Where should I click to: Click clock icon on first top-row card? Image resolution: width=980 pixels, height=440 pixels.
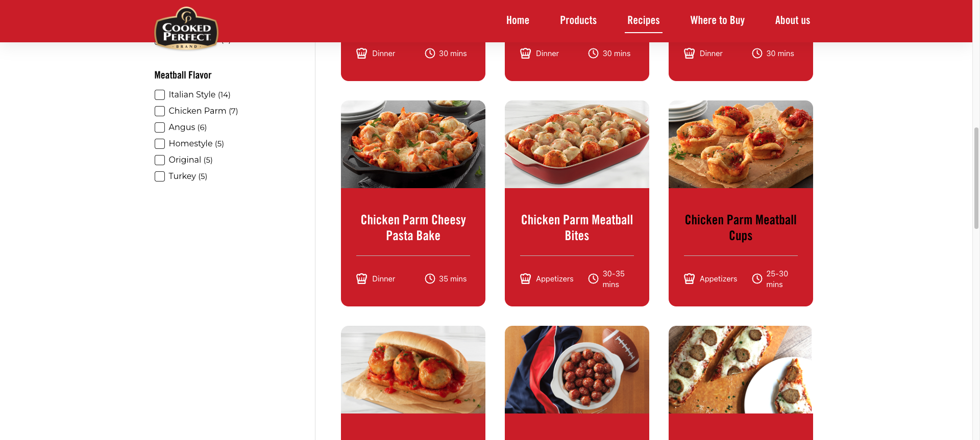430,54
